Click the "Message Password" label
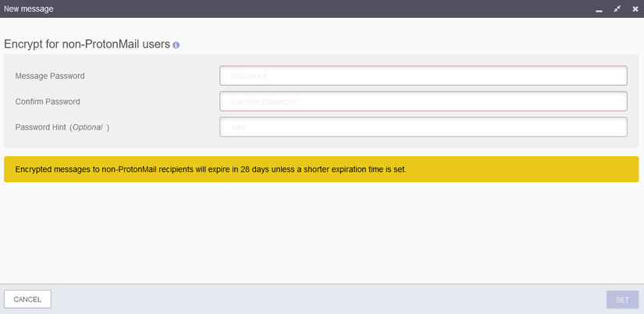This screenshot has width=644, height=314. tap(50, 76)
